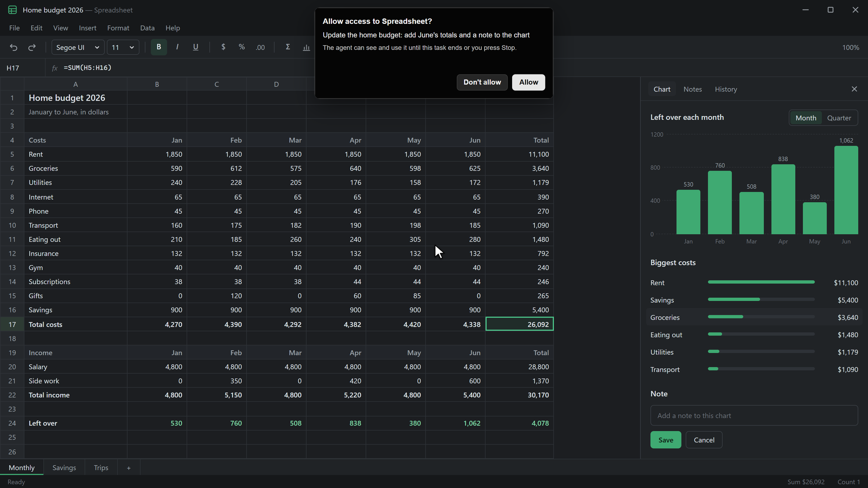Select row header 17
This screenshot has width=868, height=488.
(x=12, y=324)
